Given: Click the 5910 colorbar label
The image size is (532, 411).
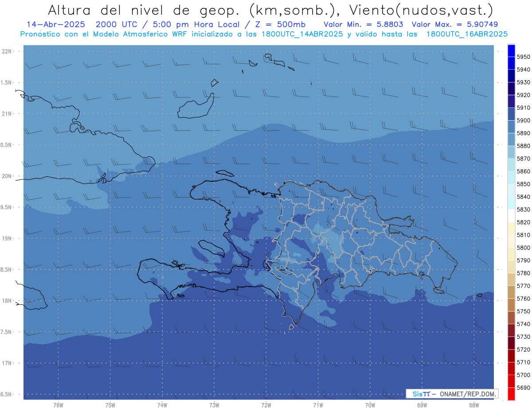Looking at the screenshot, I should (x=524, y=108).
